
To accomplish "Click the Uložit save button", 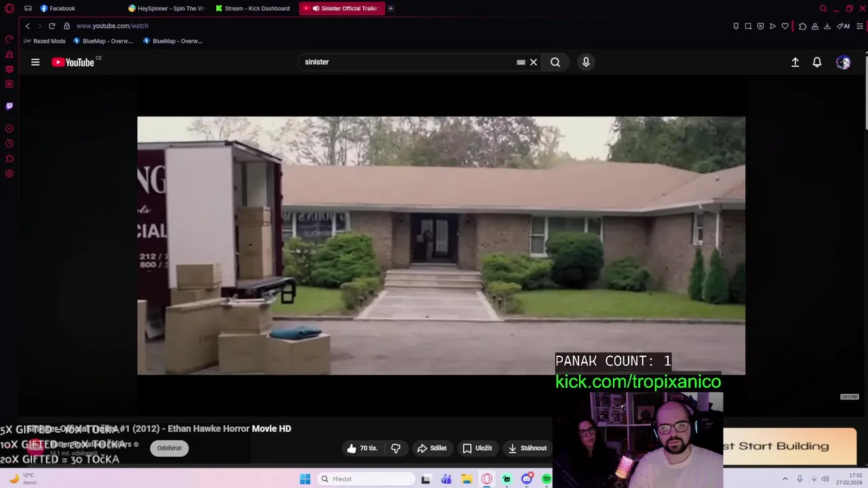I will click(x=477, y=448).
